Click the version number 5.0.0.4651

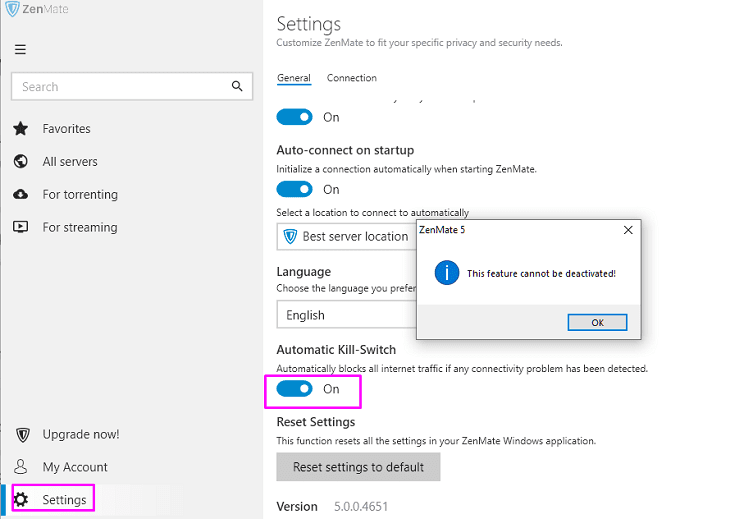[361, 506]
